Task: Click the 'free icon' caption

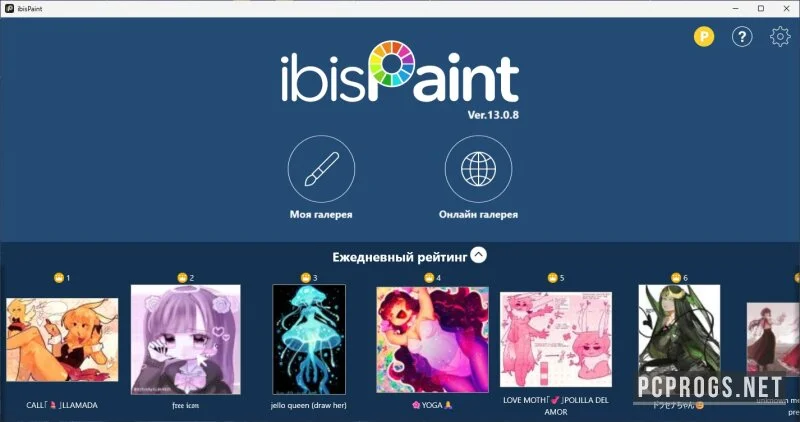Action: point(186,406)
